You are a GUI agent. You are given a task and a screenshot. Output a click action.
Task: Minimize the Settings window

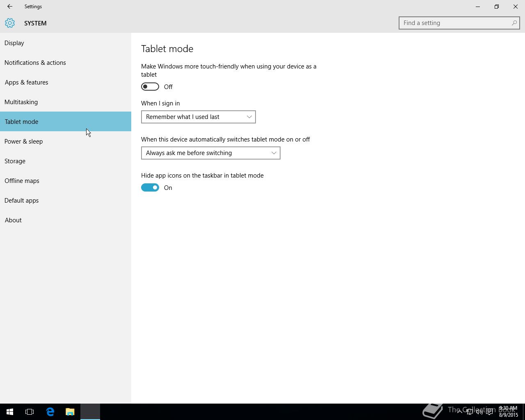[478, 7]
